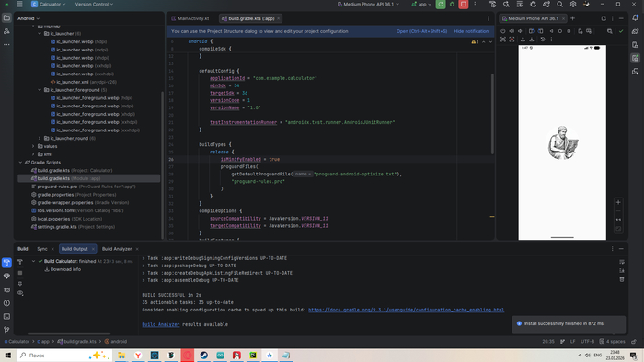Select Medium Phone API 36.1 device tab

[533, 18]
